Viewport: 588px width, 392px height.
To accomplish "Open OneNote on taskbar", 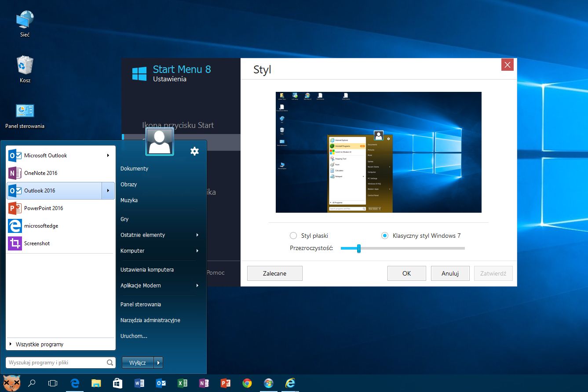I will [x=204, y=383].
